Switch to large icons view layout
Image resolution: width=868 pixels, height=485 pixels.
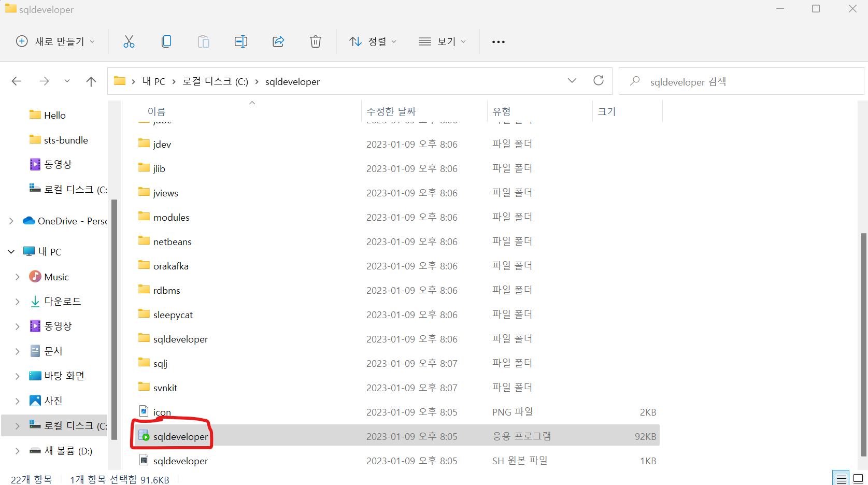pos(859,478)
